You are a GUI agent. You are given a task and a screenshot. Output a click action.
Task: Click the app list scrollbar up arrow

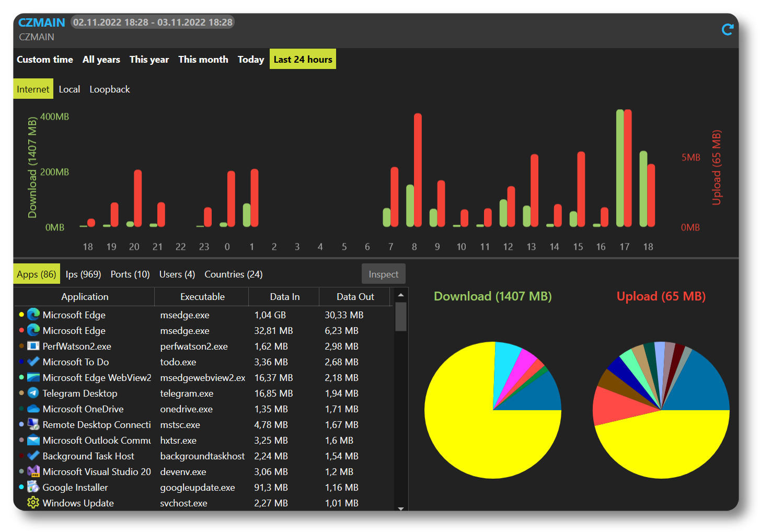tap(401, 295)
